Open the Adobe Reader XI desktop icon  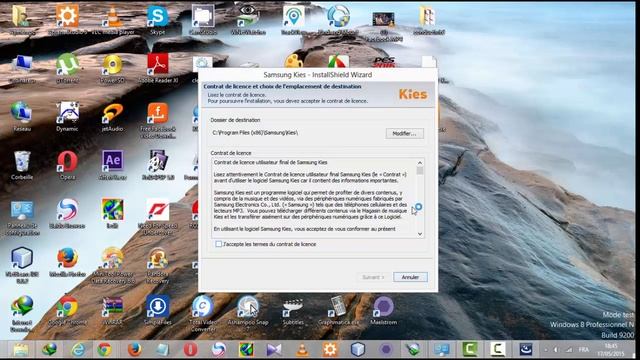(x=158, y=69)
